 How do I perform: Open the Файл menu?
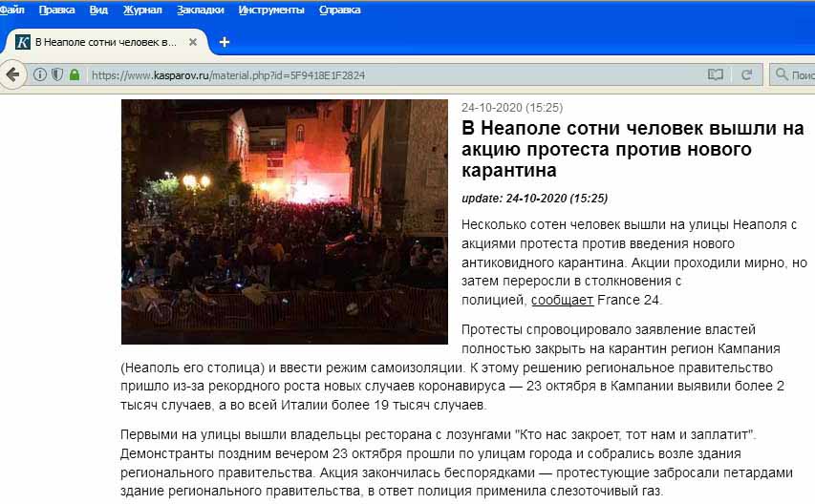pyautogui.click(x=11, y=10)
